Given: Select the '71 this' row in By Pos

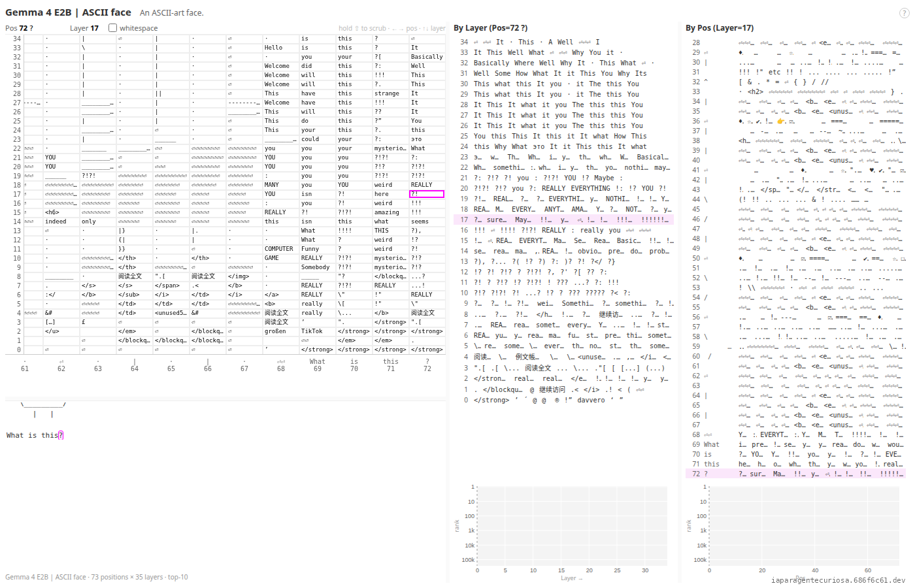Looking at the screenshot, I should (x=795, y=464).
